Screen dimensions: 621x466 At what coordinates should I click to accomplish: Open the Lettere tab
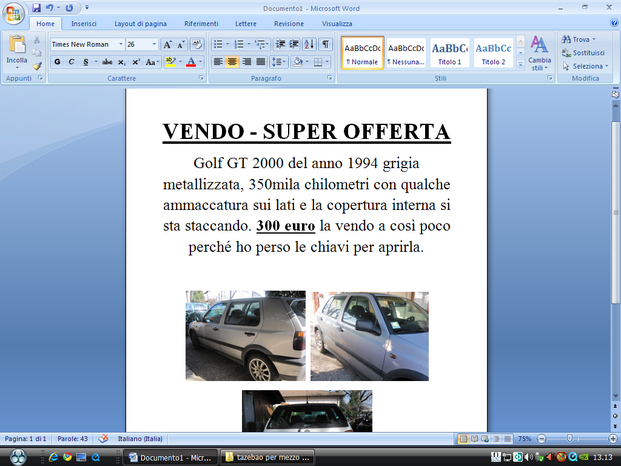(x=246, y=24)
